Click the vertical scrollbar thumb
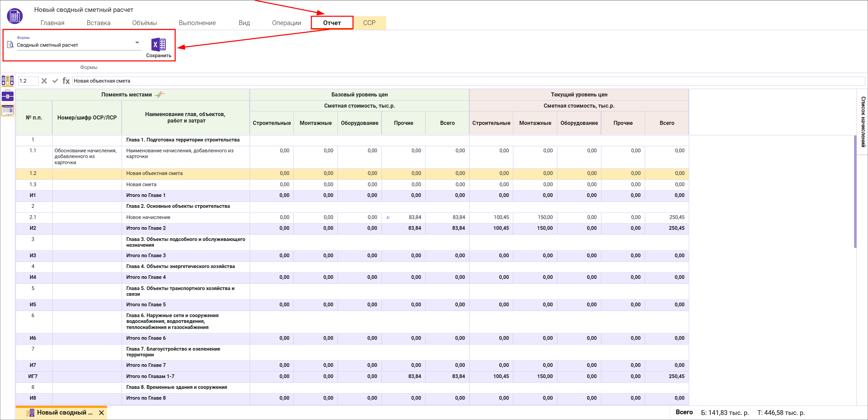This screenshot has width=868, height=420. 855,191
